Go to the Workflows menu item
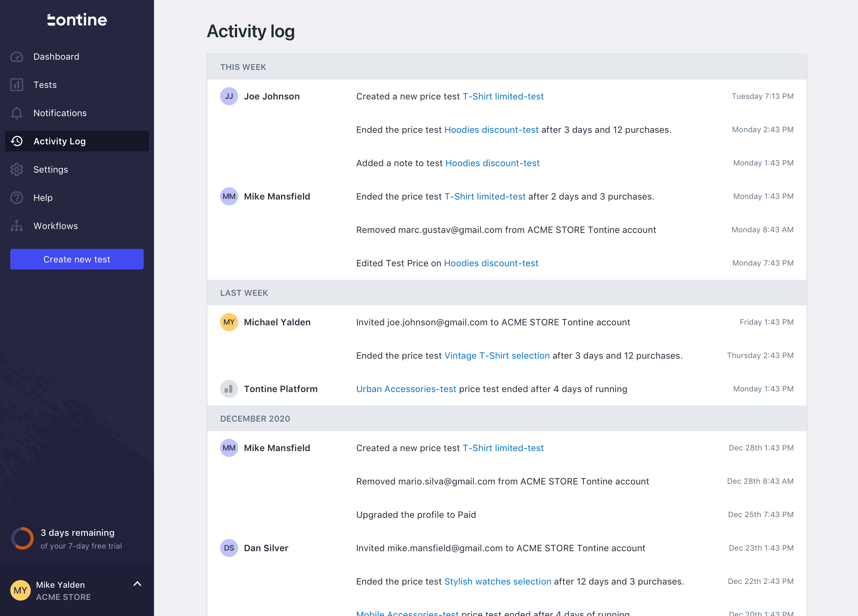 (x=56, y=226)
